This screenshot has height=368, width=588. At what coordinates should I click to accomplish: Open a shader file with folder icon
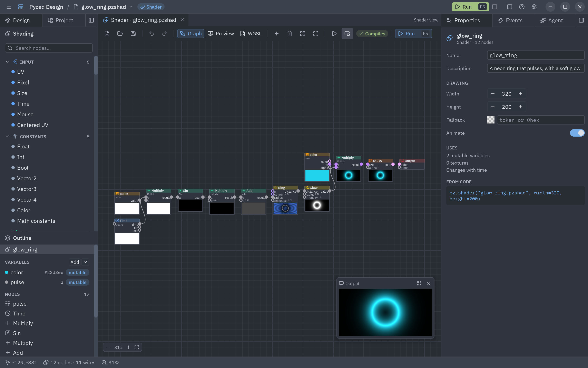pyautogui.click(x=120, y=34)
